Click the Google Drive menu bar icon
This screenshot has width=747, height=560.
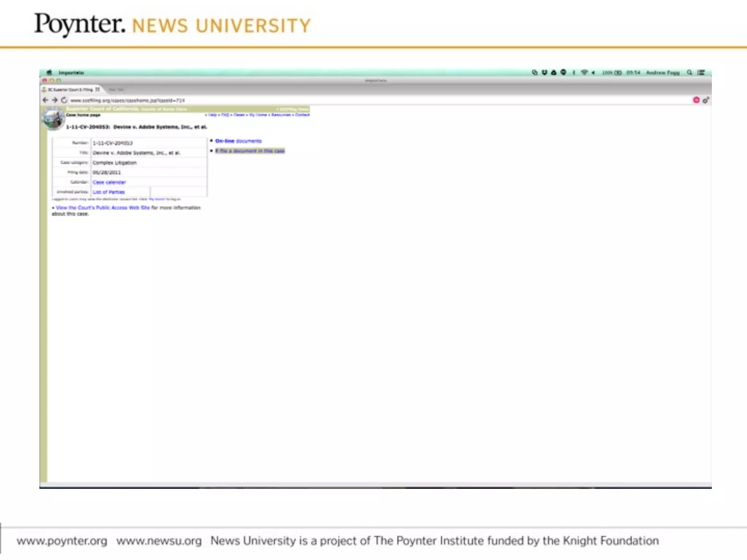click(x=554, y=73)
